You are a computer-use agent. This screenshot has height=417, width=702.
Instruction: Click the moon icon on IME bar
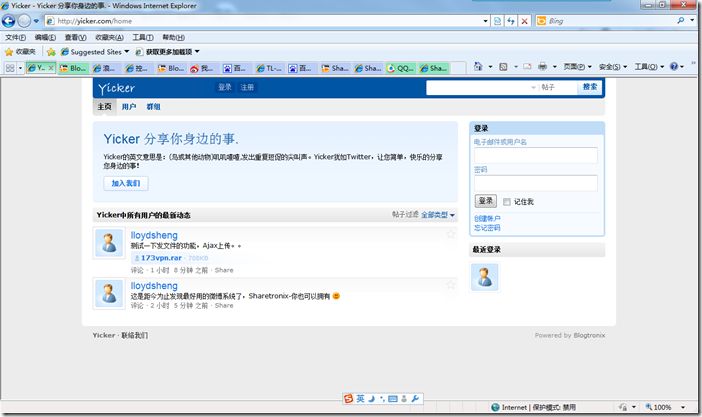371,399
